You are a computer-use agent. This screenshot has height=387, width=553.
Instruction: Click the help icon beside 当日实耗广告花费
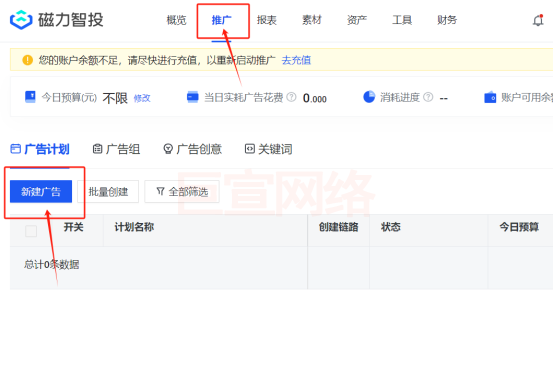click(291, 97)
